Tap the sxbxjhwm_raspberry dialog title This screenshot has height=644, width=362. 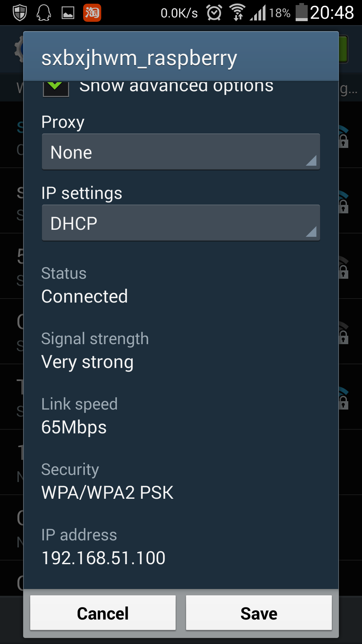coord(139,58)
